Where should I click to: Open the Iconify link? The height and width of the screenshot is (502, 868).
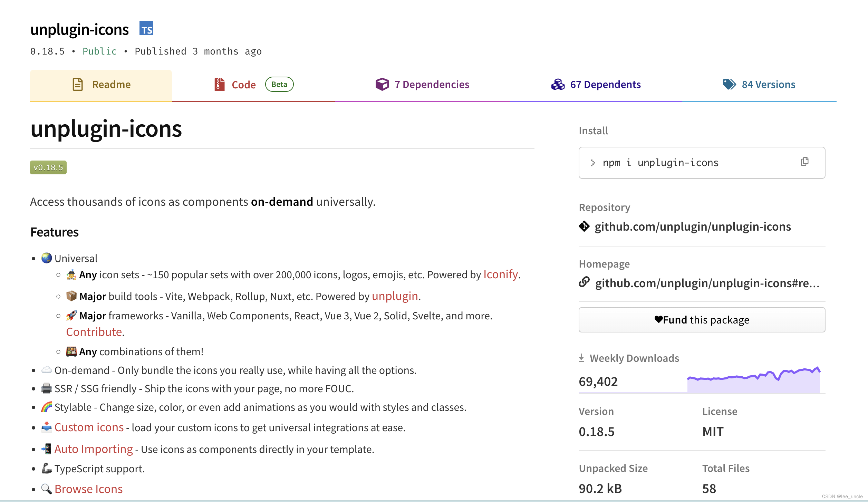(500, 274)
